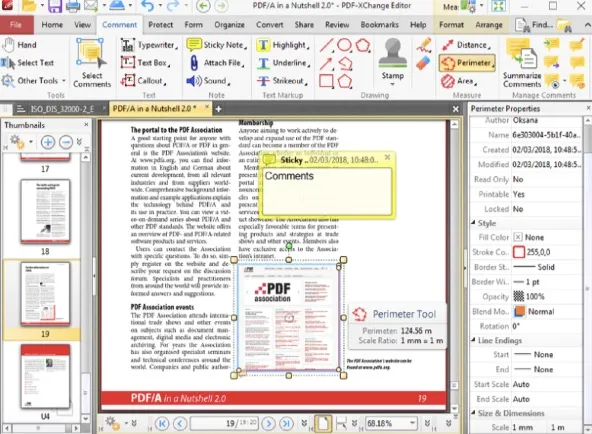Choose the Typewriter tool
The image size is (592, 434).
150,45
